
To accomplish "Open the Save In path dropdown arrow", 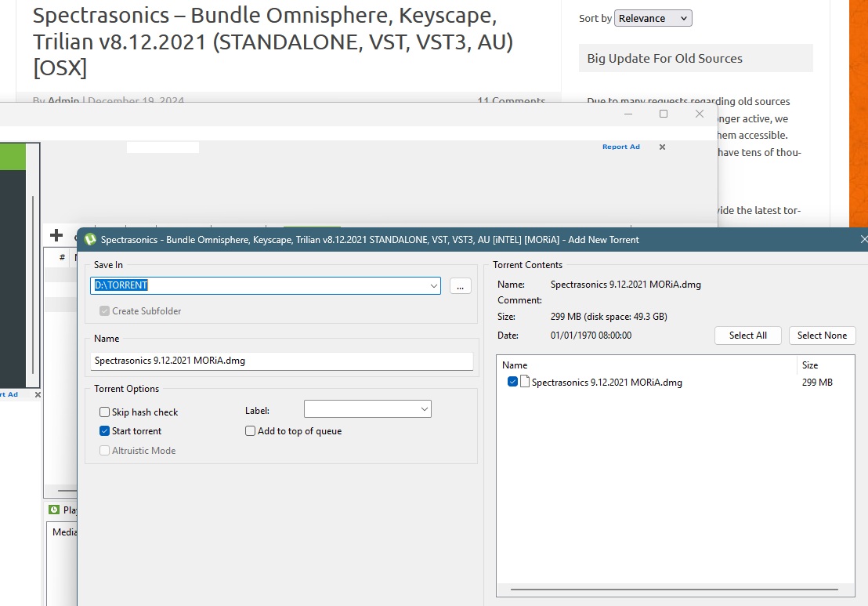I will pyautogui.click(x=433, y=286).
